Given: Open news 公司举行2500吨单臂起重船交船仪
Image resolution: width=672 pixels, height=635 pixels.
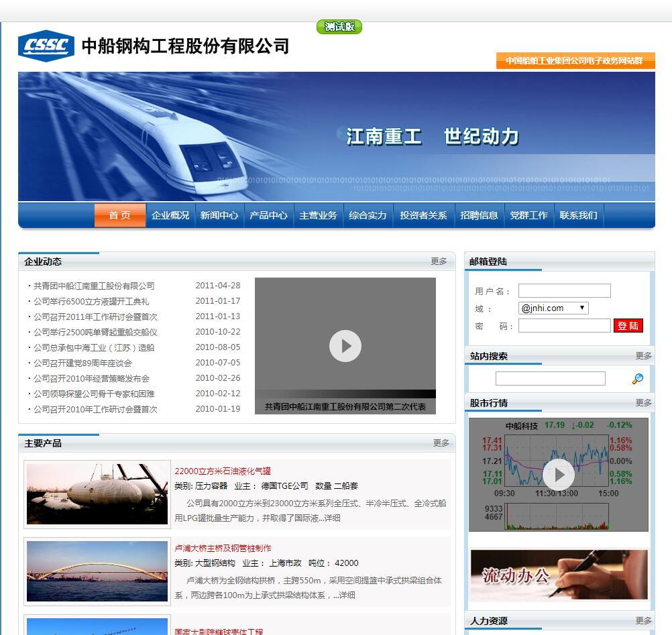Looking at the screenshot, I should click(x=96, y=332).
